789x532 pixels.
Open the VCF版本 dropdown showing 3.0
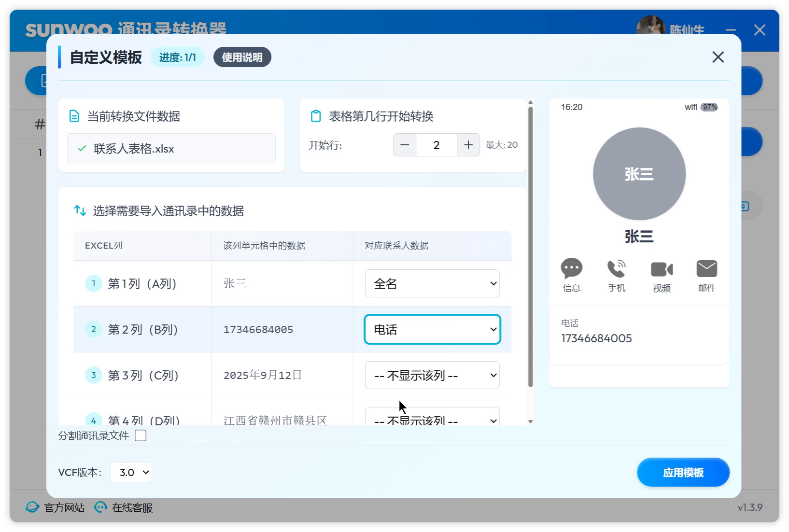point(130,472)
